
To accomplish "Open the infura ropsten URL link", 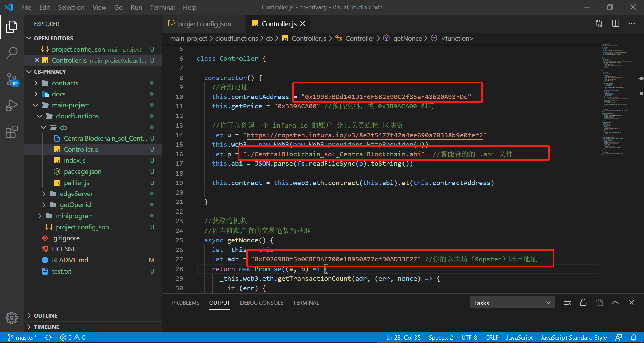I will point(365,135).
